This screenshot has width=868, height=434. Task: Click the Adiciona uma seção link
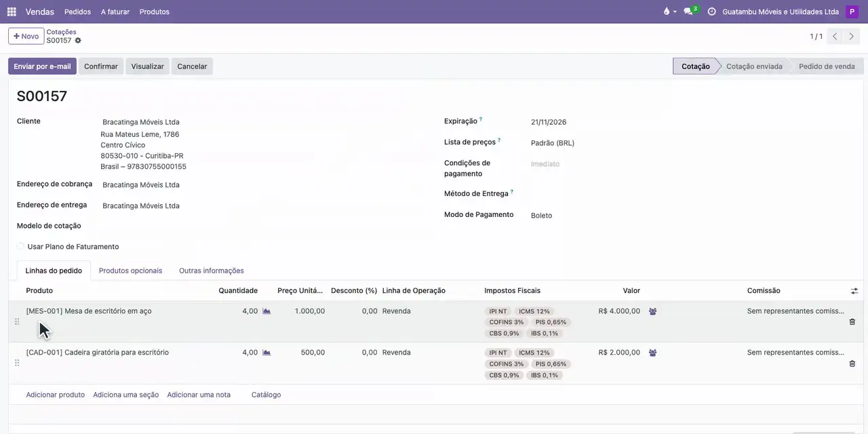[126, 395]
